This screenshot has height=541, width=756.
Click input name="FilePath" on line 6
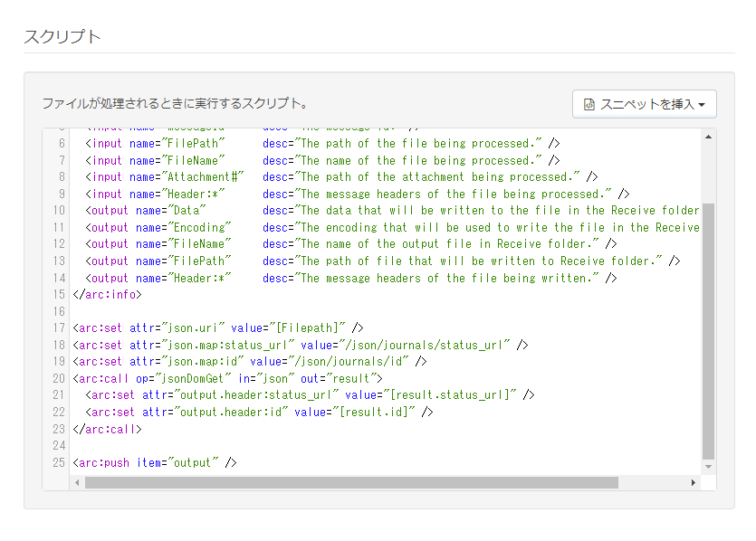click(155, 144)
